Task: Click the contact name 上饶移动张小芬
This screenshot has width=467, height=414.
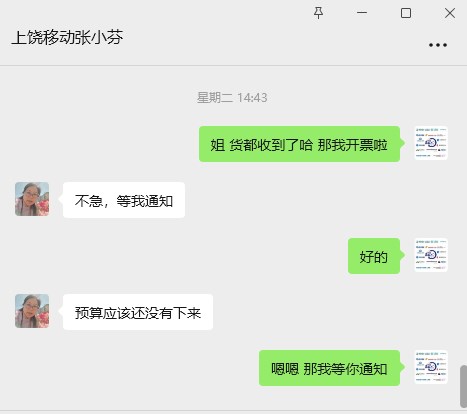Action: click(x=67, y=37)
